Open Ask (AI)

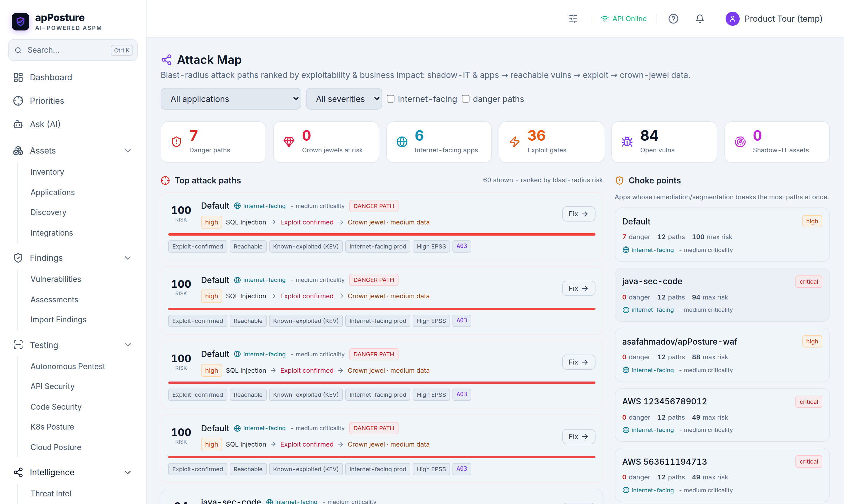73,124
